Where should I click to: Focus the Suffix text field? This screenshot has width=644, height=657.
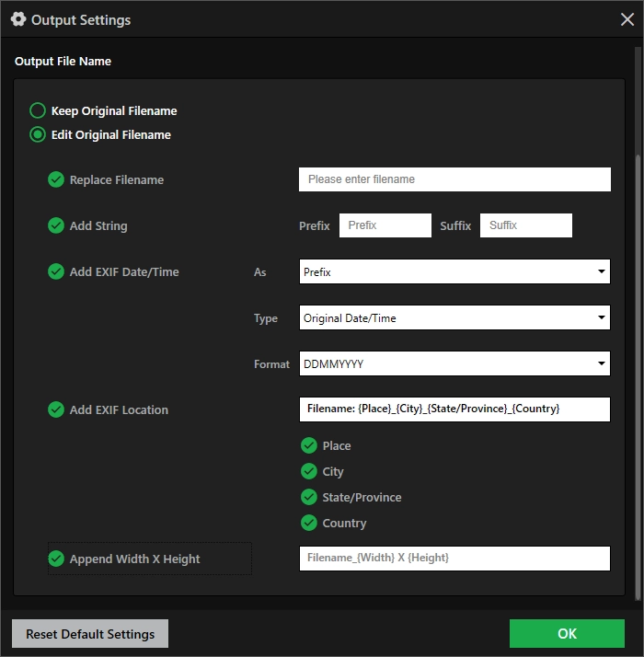(525, 225)
